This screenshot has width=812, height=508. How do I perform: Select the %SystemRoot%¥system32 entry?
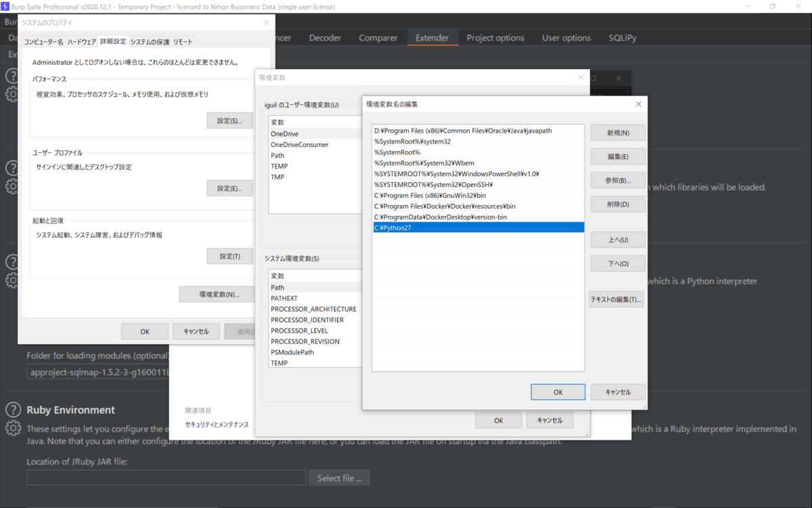[478, 142]
